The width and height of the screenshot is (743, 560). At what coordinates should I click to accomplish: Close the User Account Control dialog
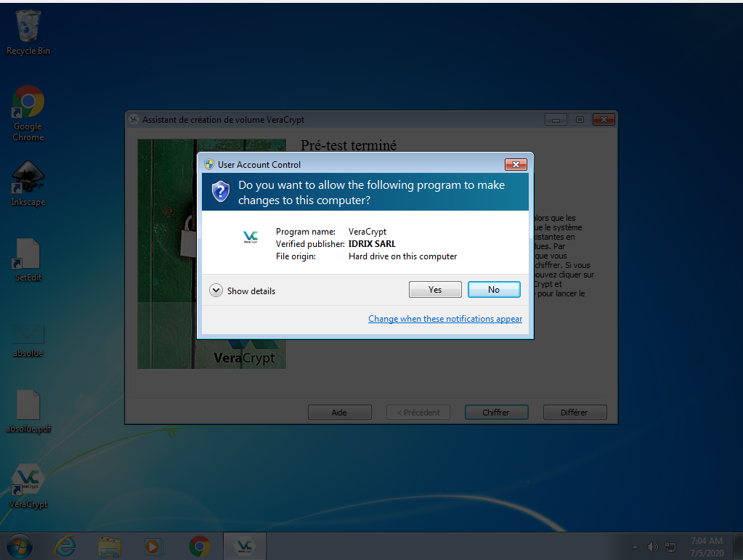click(x=516, y=164)
